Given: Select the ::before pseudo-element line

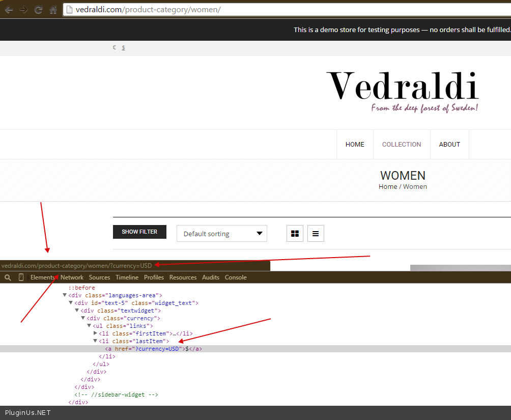Looking at the screenshot, I should pyautogui.click(x=81, y=288).
